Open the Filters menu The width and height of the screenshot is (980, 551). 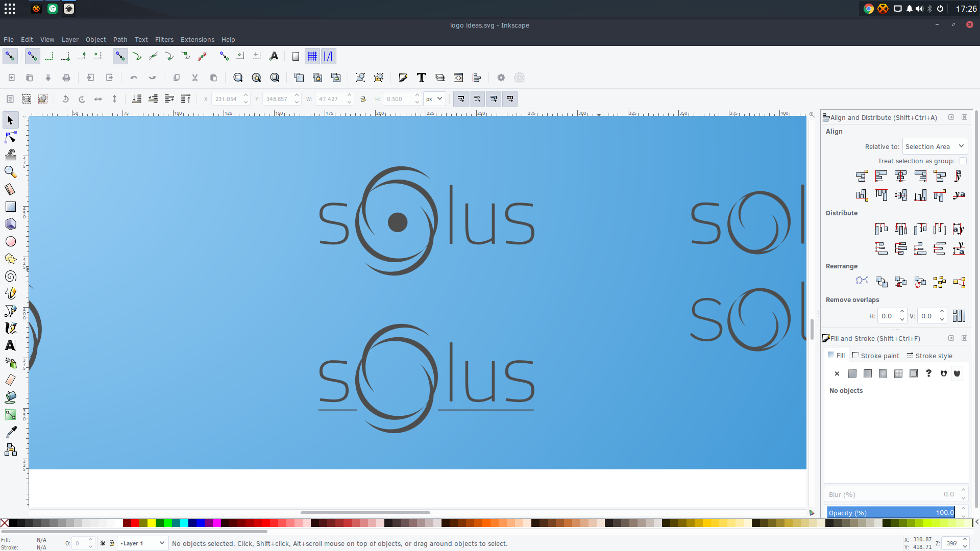tap(164, 40)
